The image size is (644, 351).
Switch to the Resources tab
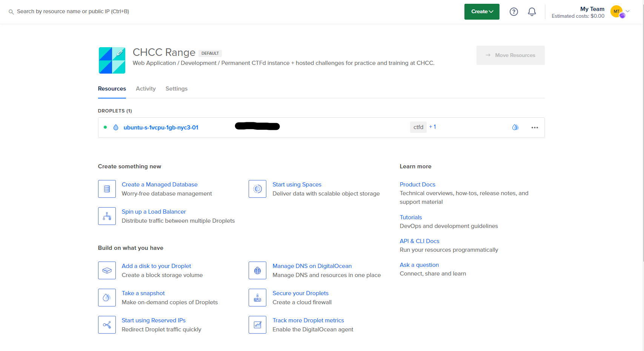[x=112, y=89]
